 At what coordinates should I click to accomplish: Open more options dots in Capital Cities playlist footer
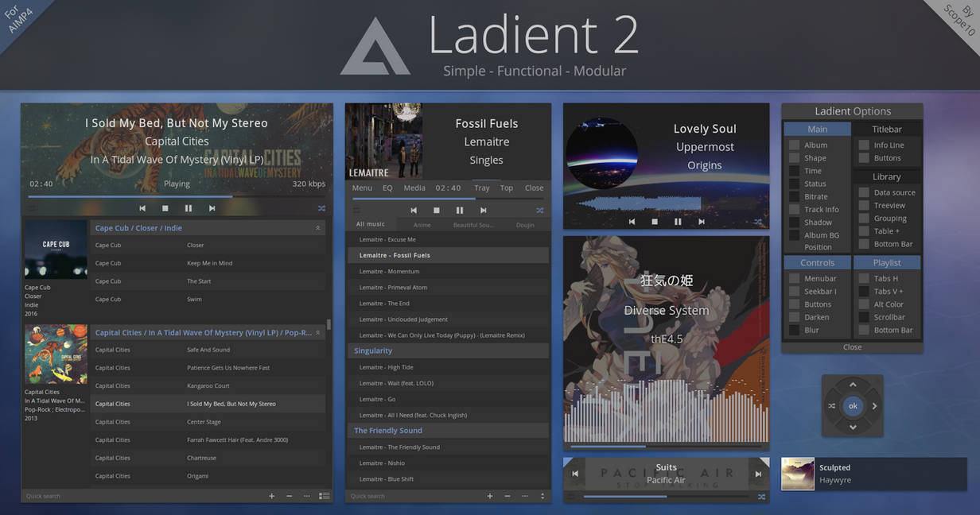click(307, 496)
